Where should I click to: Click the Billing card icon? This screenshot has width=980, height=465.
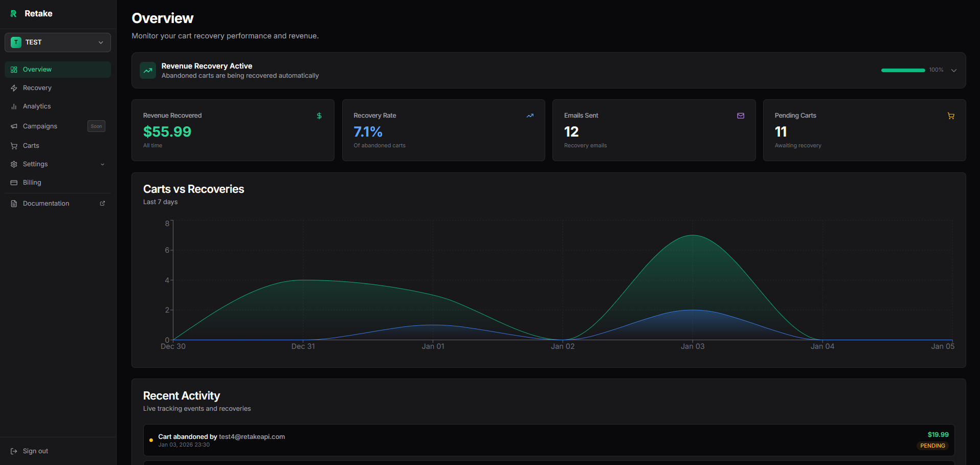pos(14,182)
